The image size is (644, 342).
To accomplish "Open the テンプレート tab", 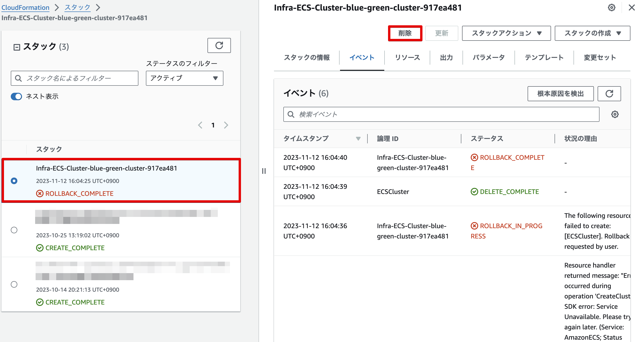I will [x=544, y=57].
